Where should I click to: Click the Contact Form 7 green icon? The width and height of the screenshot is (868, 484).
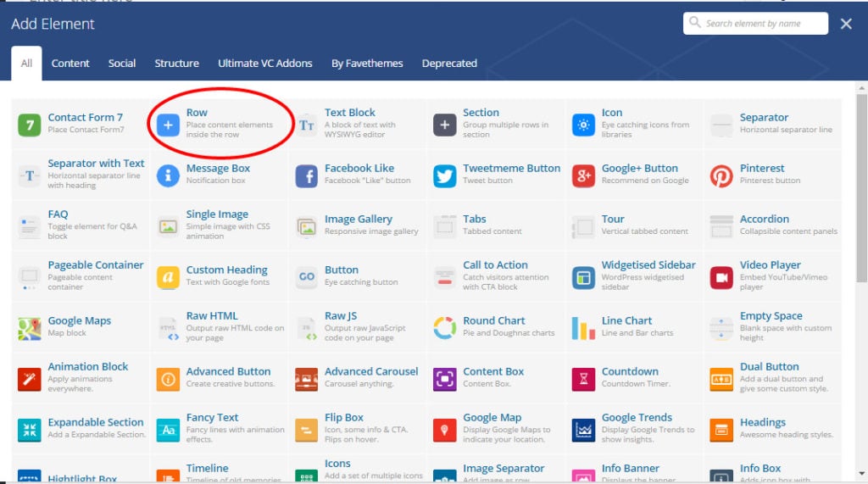30,125
